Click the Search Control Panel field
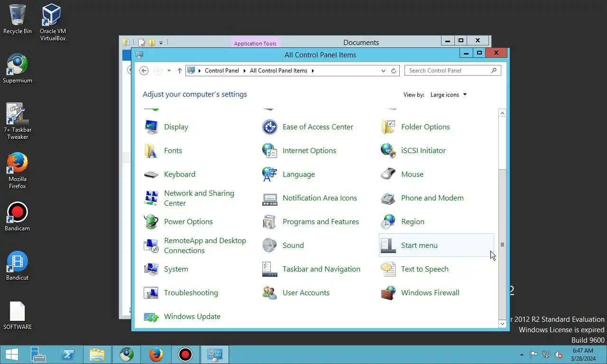 pos(452,71)
